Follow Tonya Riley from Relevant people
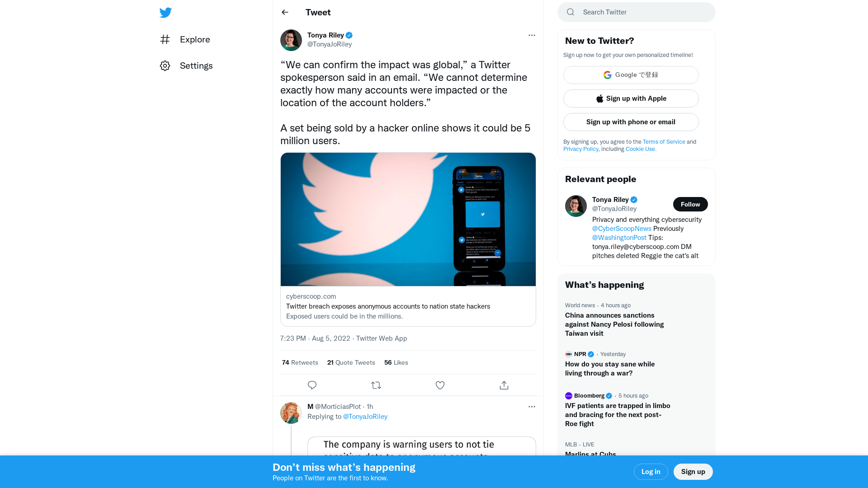This screenshot has height=488, width=868. [690, 204]
